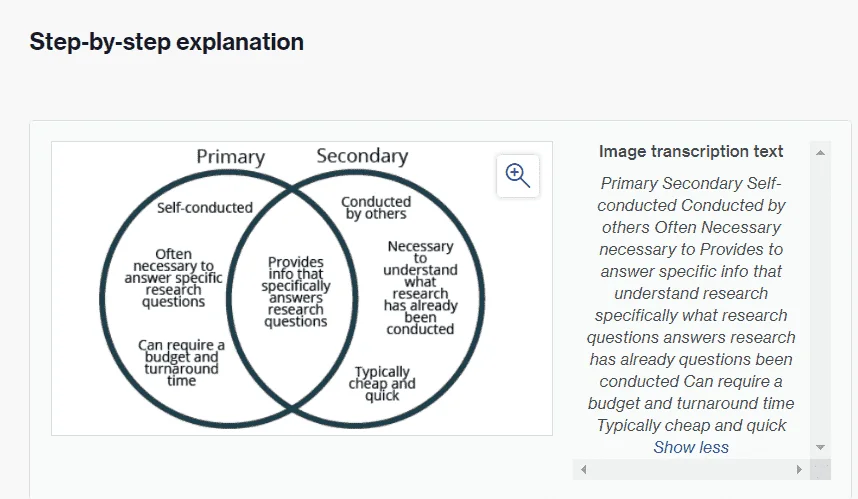Click the 'Primary' circle title in diagram
Image resolution: width=858 pixels, height=499 pixels.
[230, 157]
